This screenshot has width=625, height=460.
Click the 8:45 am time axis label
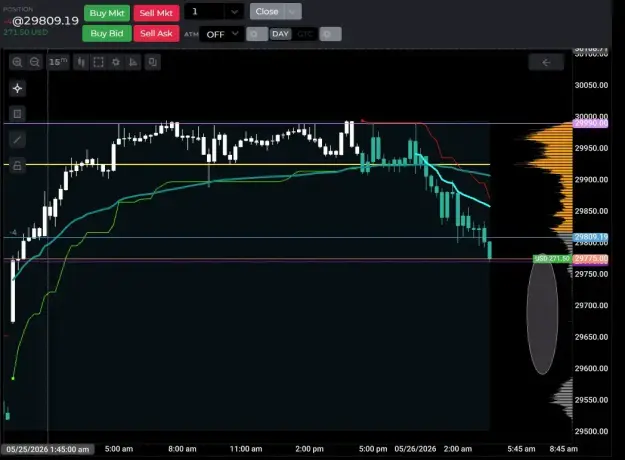coord(563,449)
